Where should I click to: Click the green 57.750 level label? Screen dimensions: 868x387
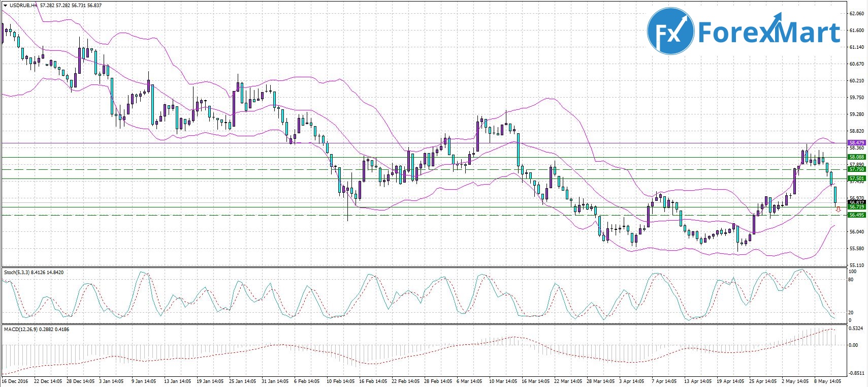pos(857,169)
